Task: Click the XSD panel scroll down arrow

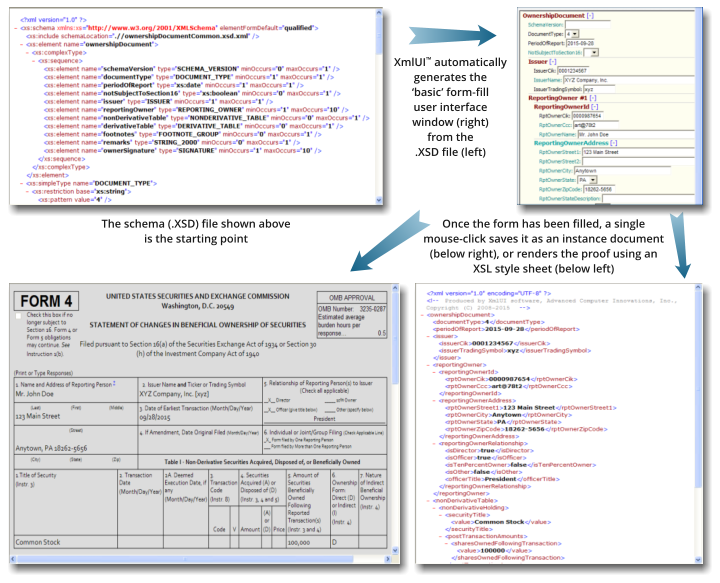Action: [379, 200]
